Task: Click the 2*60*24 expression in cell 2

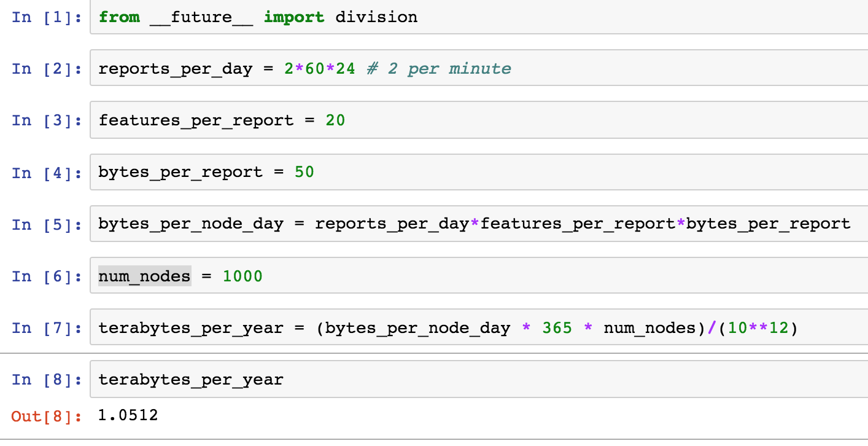Action: (320, 68)
